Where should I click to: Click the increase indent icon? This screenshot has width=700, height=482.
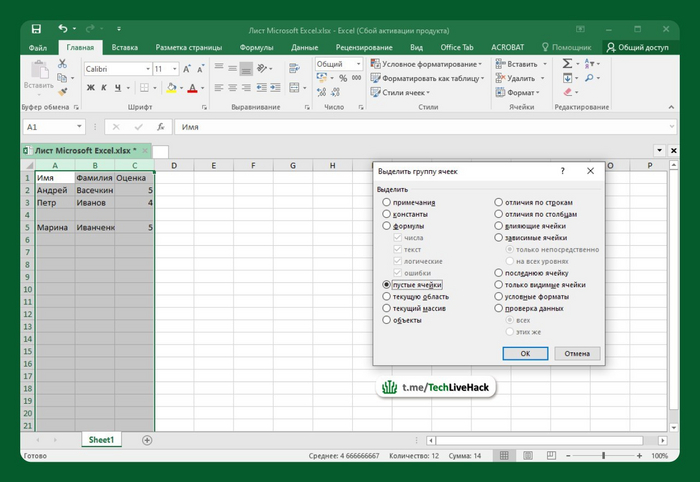pos(275,87)
